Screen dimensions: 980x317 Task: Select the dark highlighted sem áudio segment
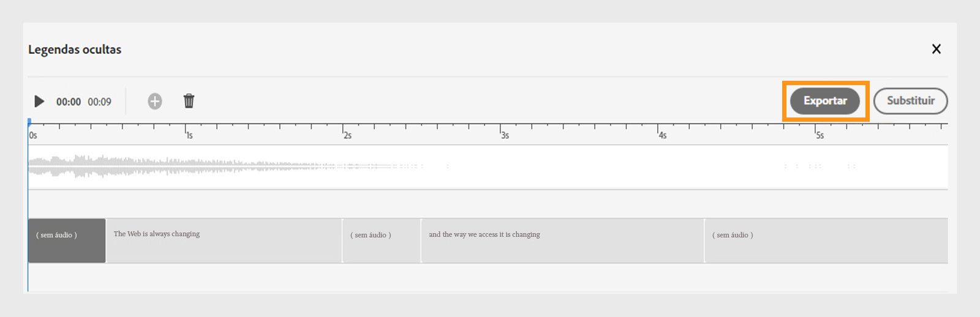click(67, 241)
